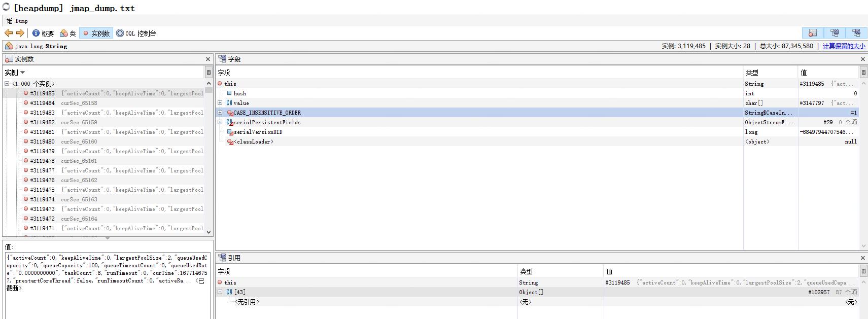Go forward with the right arrow icon
The image size is (868, 319).
tap(20, 33)
